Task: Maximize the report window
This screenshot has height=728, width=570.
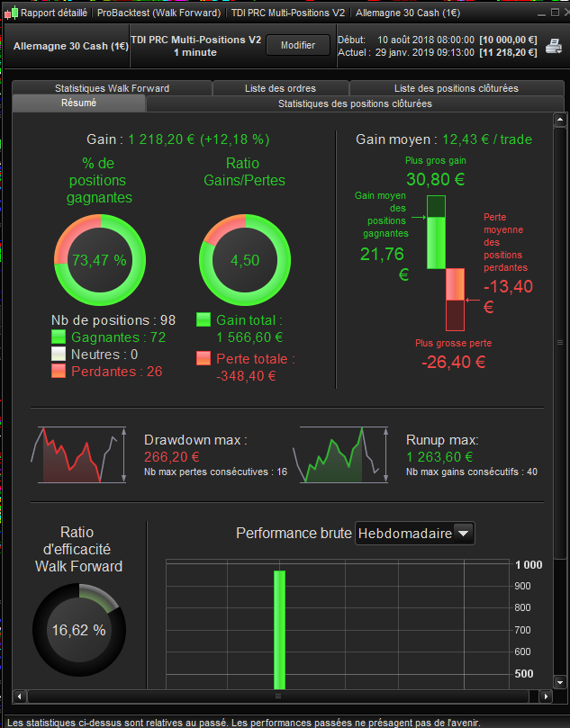Action: coord(555,13)
